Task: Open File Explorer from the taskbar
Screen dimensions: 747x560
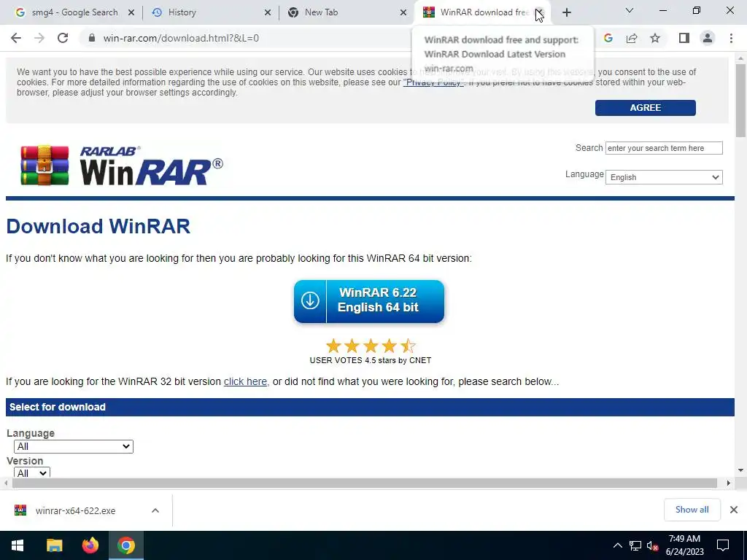Action: 54,545
